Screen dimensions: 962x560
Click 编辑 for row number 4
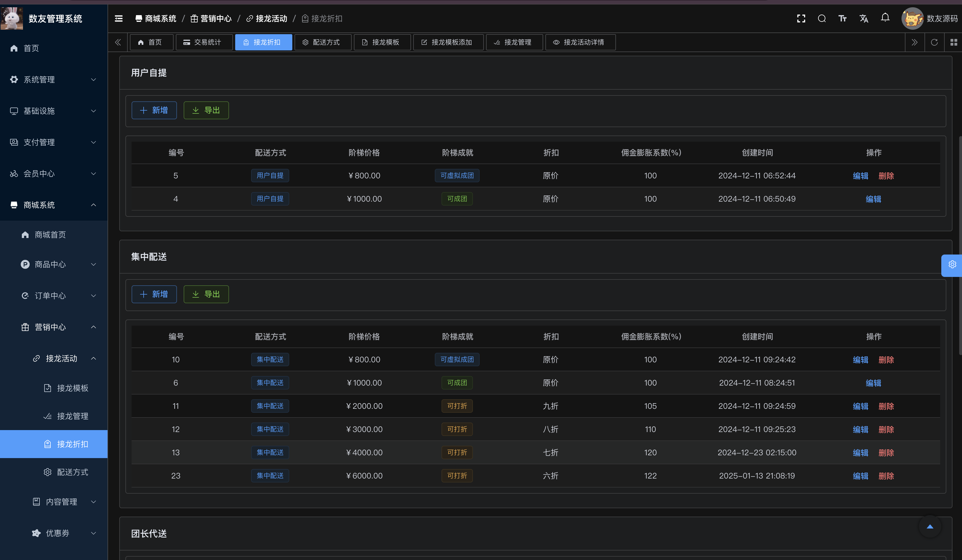click(x=874, y=199)
